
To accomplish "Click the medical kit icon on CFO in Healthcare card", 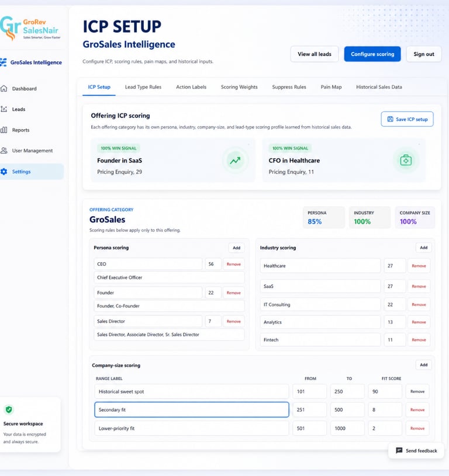I will [406, 160].
